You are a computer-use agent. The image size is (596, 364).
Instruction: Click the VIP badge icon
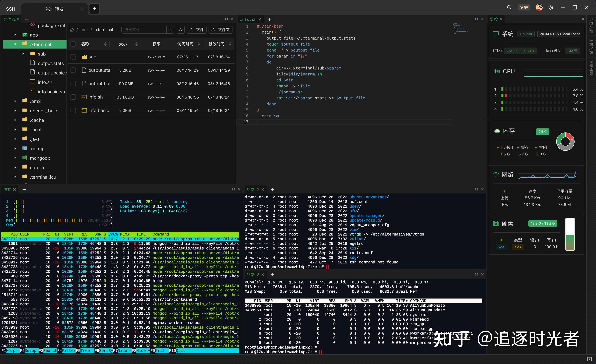(x=524, y=7)
